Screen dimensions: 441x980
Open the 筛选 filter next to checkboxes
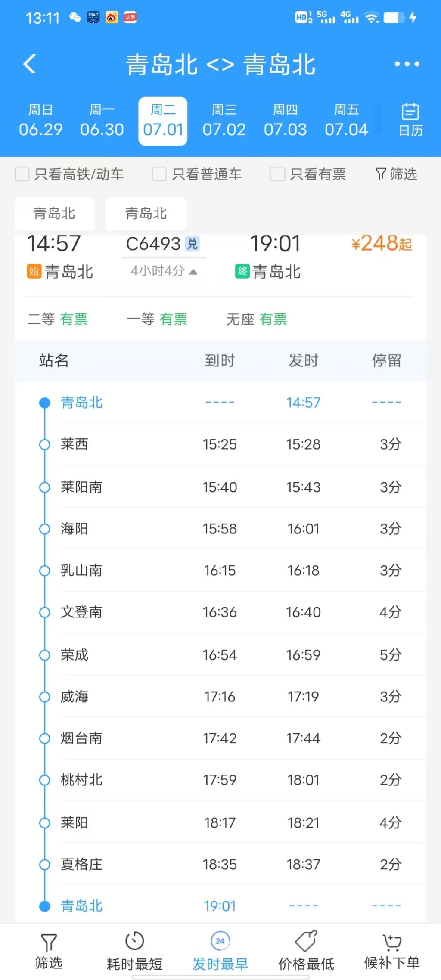point(396,174)
